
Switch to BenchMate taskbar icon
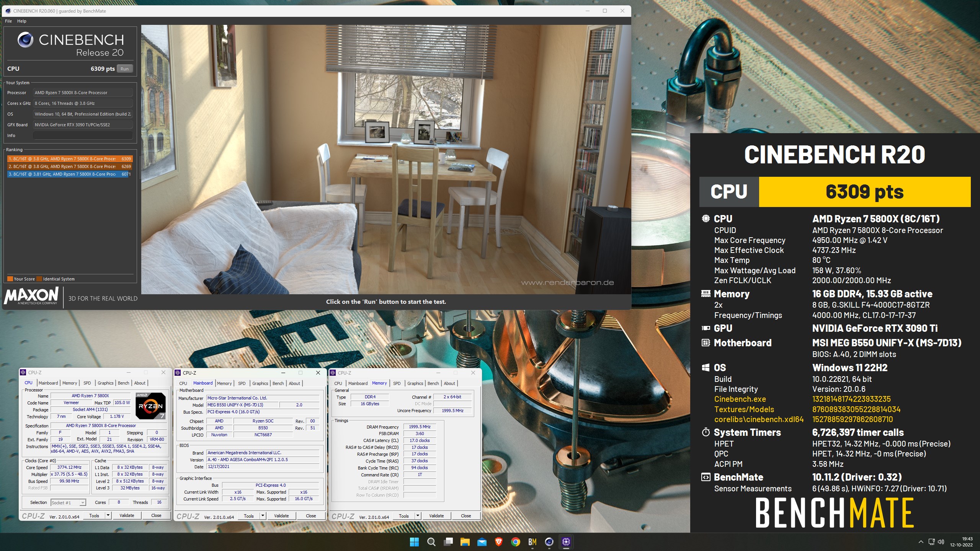pos(532,542)
